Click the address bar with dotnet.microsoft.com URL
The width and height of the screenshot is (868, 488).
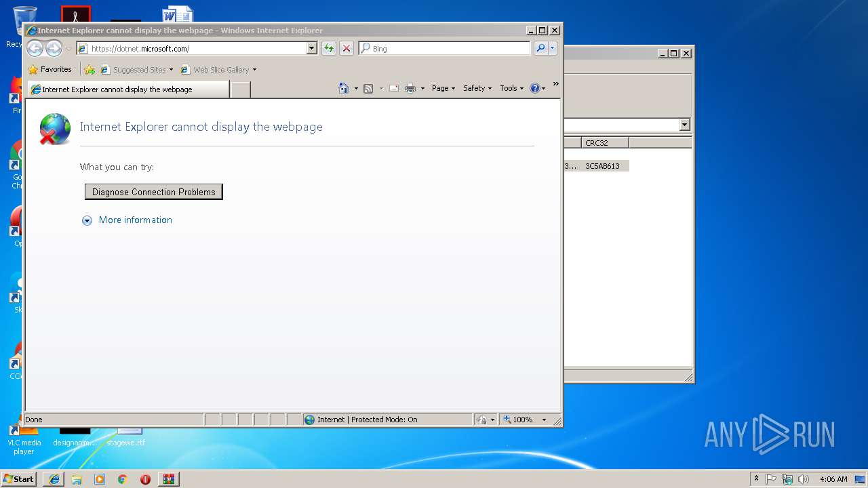(192, 48)
